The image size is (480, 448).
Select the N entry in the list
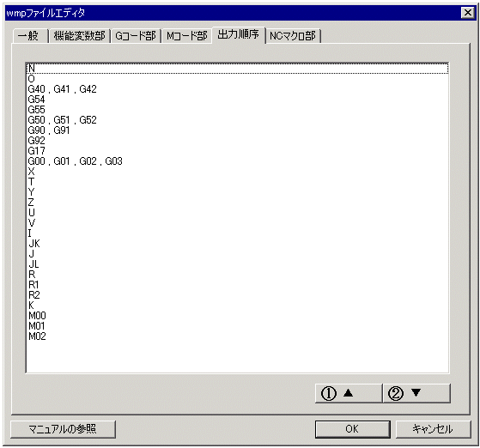(x=238, y=69)
